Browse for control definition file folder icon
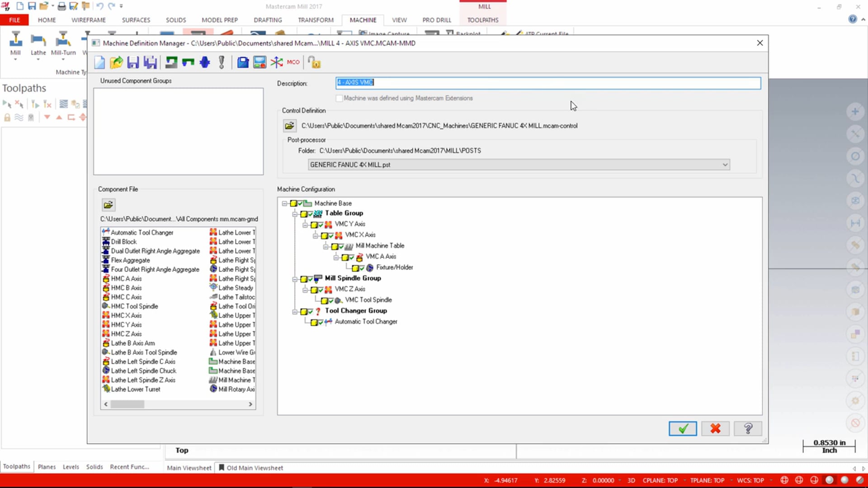Image resolution: width=868 pixels, height=488 pixels. click(x=289, y=126)
